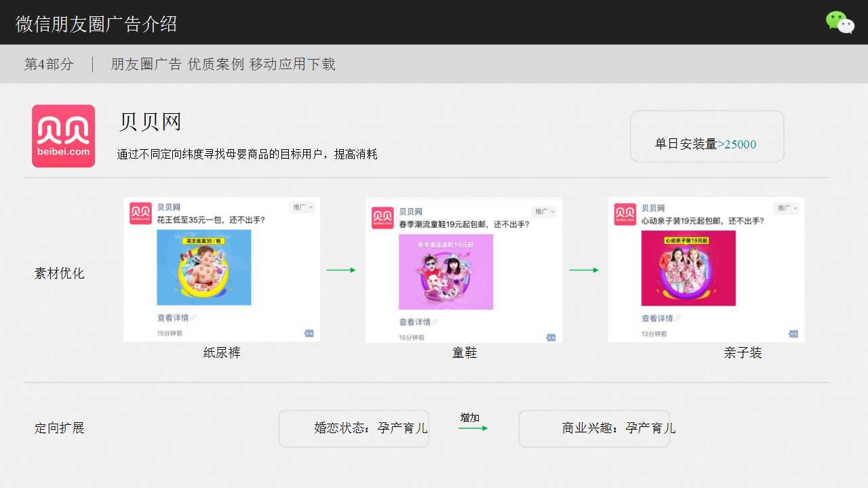868x488 pixels.
Task: Click the 贝贝网 avatar icon on the 纸尿裤 ad
Action: [140, 213]
